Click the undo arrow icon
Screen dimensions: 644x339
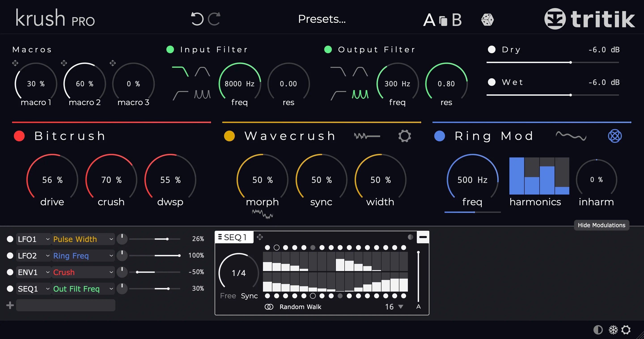197,19
